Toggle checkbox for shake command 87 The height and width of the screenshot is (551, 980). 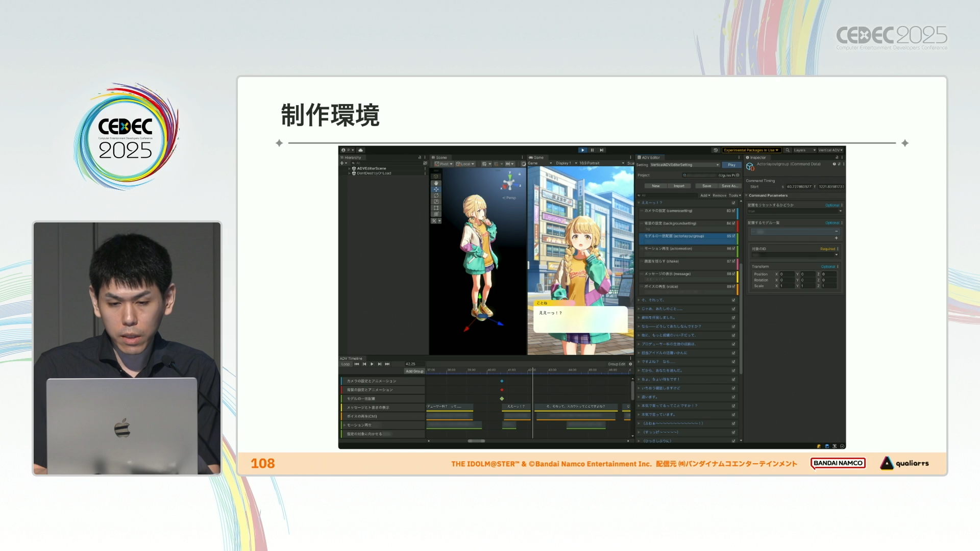point(734,261)
